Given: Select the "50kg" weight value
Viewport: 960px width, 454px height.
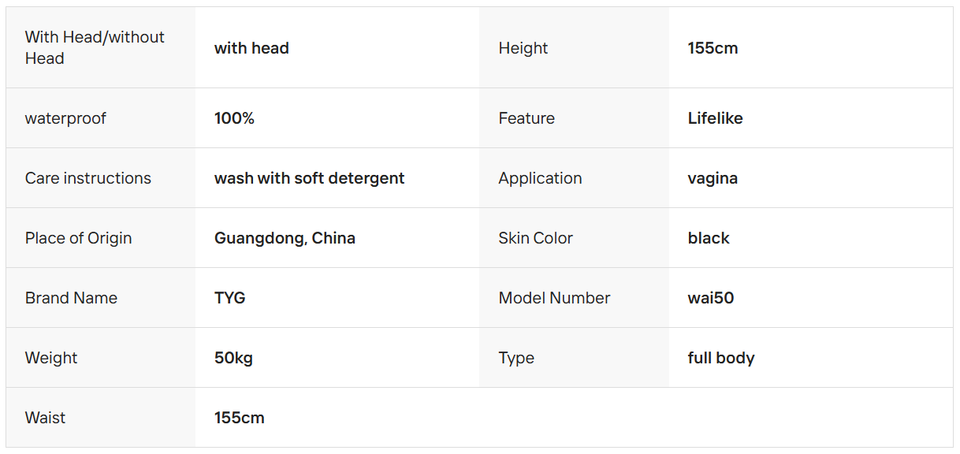Looking at the screenshot, I should pos(233,358).
